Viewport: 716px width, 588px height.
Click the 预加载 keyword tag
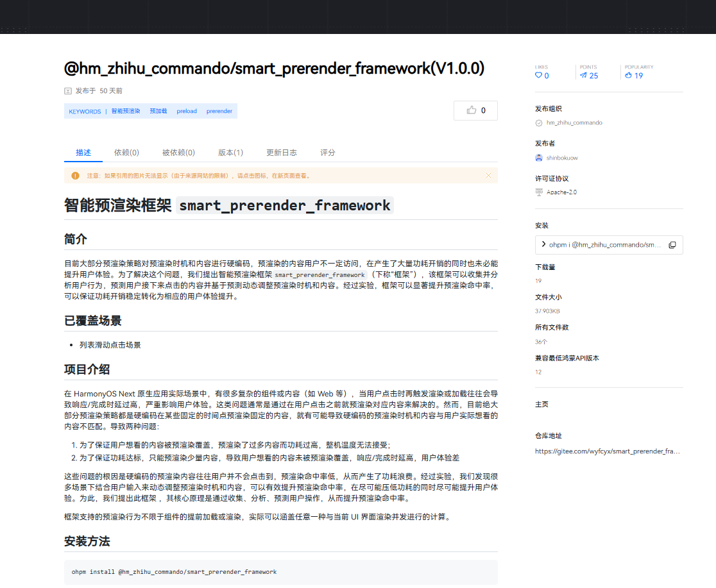158,111
